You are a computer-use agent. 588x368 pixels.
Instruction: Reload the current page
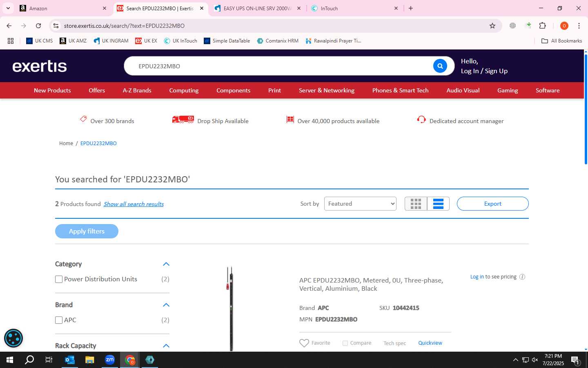[38, 26]
